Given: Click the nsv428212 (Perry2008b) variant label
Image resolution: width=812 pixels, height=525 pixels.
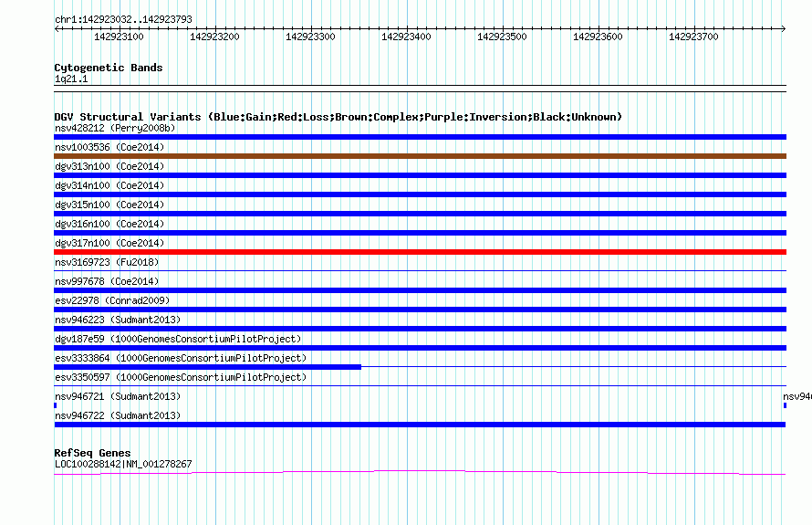Looking at the screenshot, I should click(115, 128).
